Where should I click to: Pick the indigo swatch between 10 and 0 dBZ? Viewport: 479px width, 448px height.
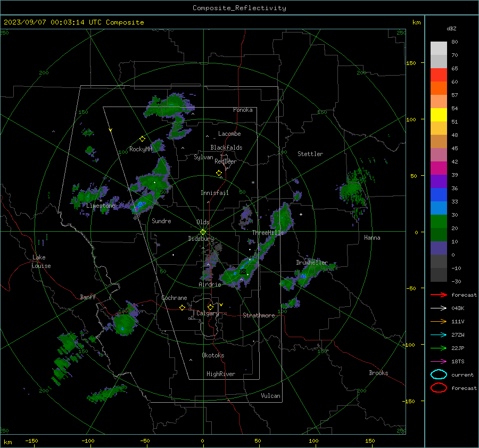tap(439, 248)
